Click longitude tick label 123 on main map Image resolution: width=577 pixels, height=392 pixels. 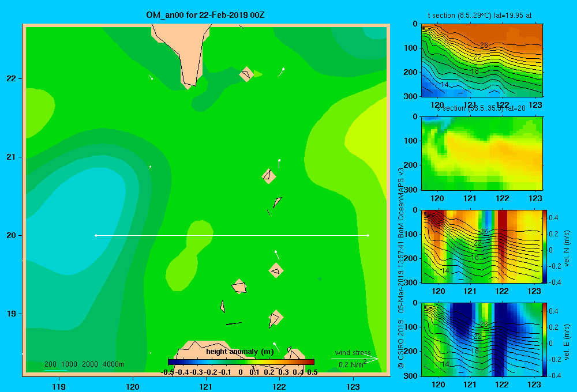tap(353, 386)
